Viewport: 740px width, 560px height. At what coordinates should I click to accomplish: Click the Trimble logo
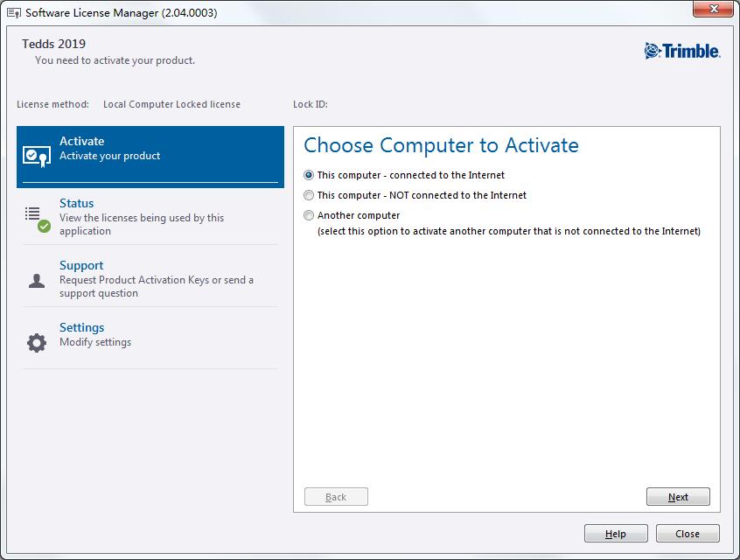tap(682, 51)
